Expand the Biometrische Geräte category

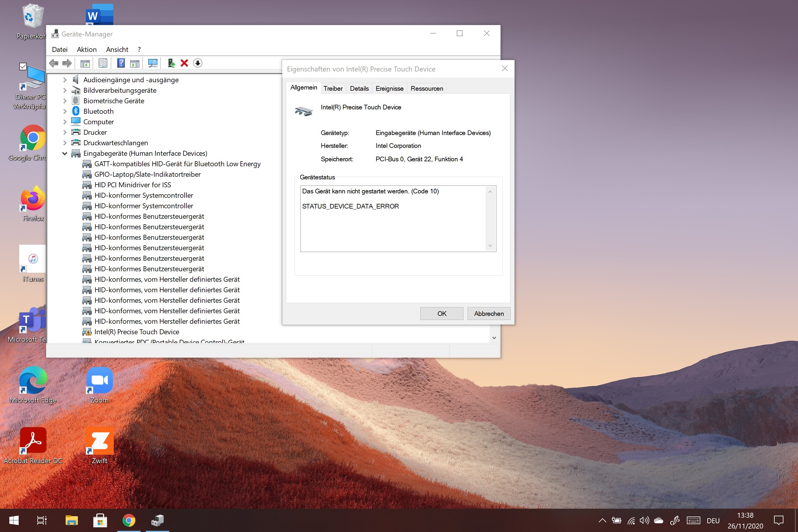pos(65,101)
